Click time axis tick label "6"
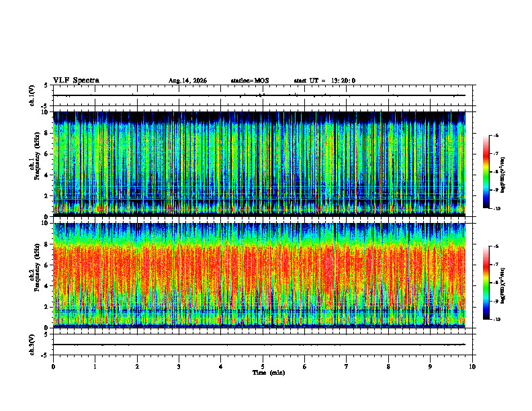 pos(305,367)
